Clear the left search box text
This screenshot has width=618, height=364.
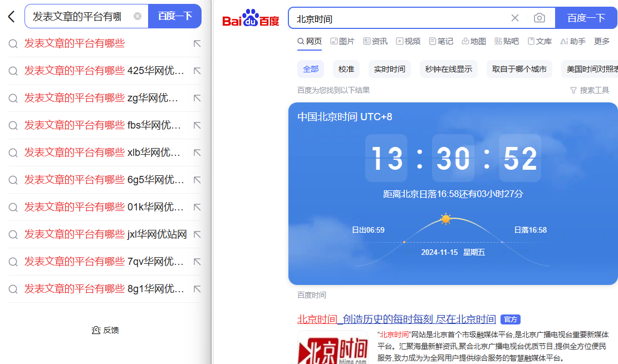(x=138, y=16)
